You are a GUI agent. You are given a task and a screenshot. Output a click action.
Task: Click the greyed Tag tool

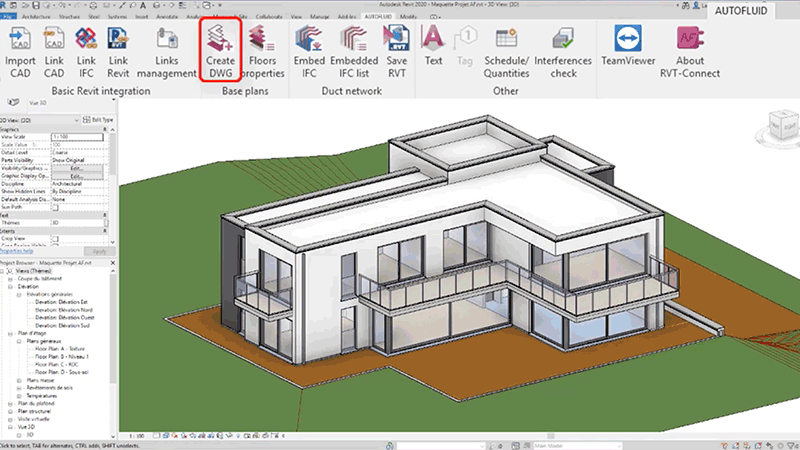pyautogui.click(x=465, y=46)
